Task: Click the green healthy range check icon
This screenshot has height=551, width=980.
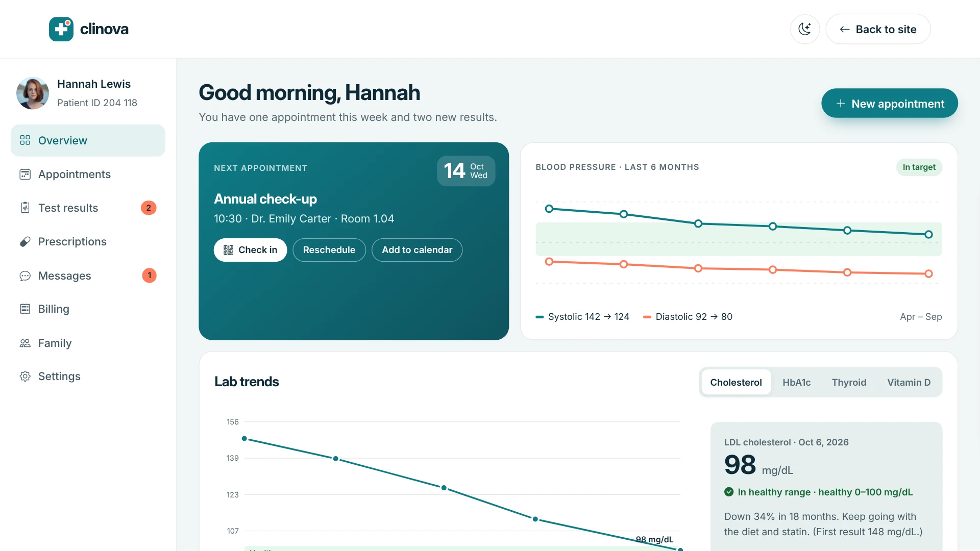Action: (x=729, y=492)
